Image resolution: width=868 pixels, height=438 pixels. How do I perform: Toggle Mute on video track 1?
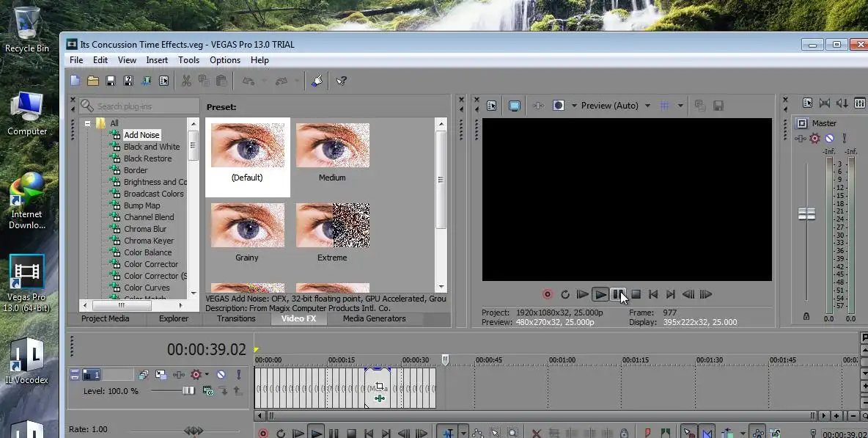coord(221,375)
